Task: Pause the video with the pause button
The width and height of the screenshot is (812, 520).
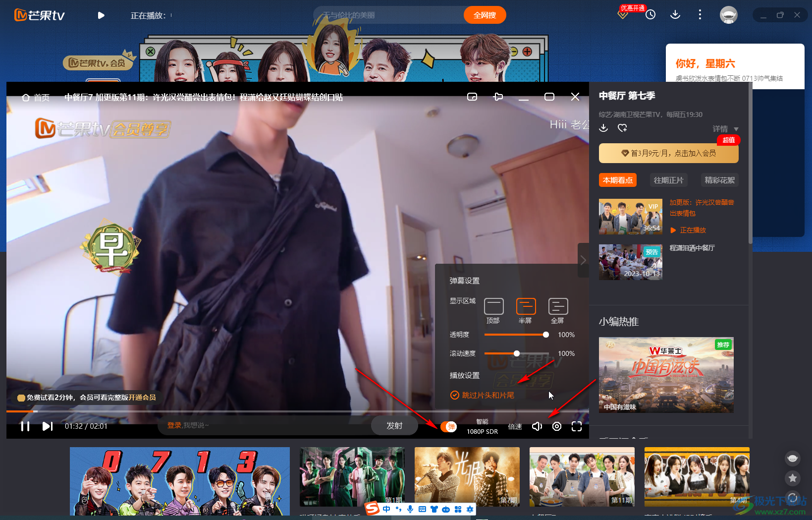Action: (25, 426)
